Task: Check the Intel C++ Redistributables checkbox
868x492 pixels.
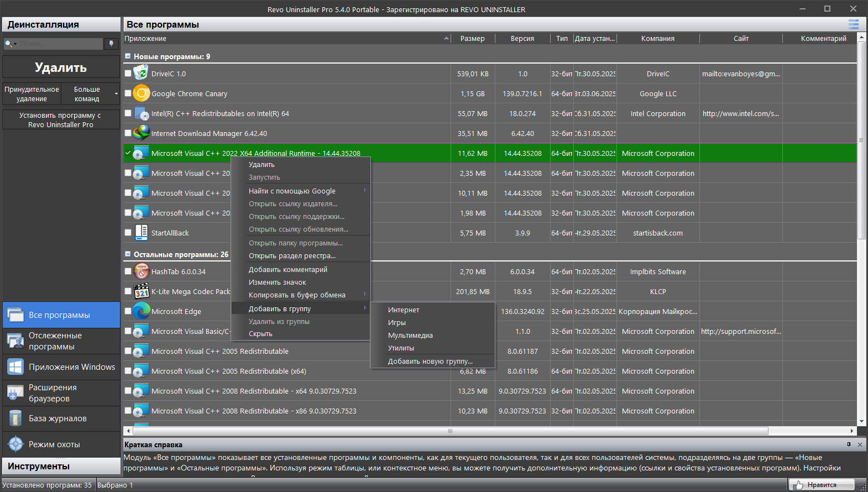Action: (x=128, y=113)
